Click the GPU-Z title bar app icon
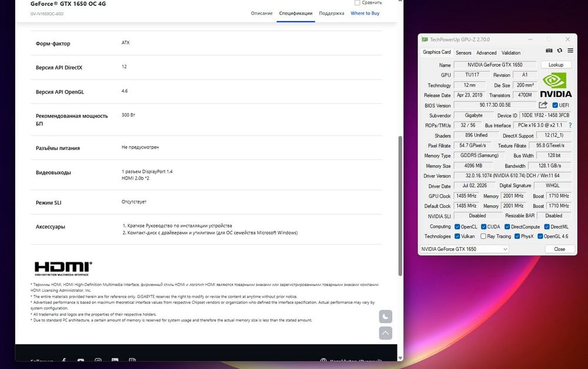 click(425, 39)
